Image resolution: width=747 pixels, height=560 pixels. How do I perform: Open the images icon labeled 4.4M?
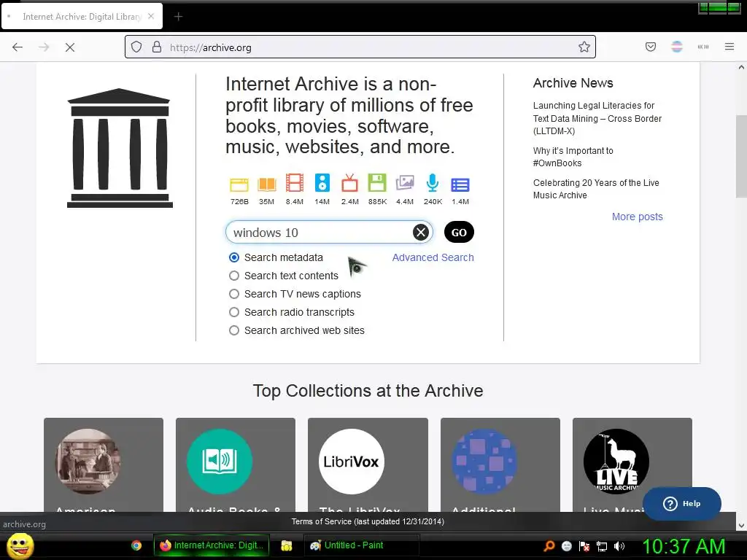pyautogui.click(x=405, y=183)
